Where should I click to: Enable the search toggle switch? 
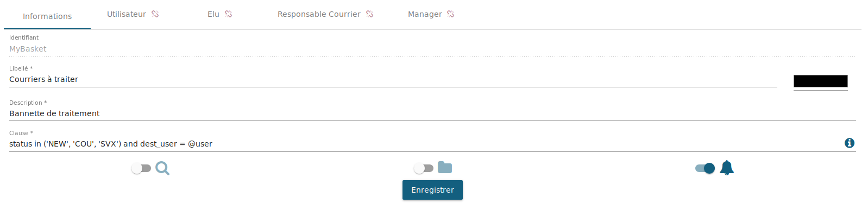(141, 168)
